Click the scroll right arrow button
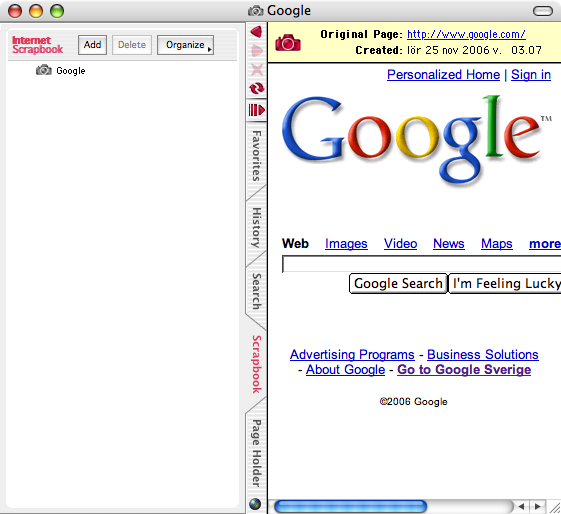Viewport: 561px width, 514px height. [537, 506]
